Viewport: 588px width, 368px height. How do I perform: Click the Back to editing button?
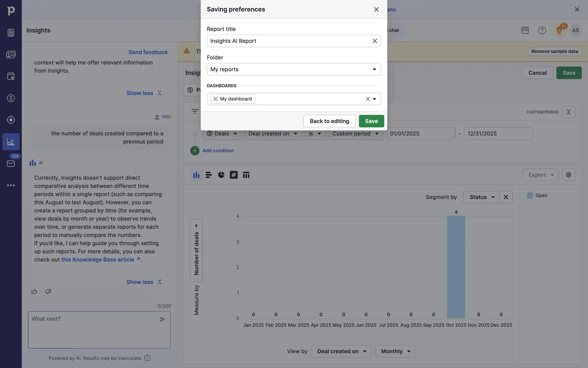pos(329,121)
